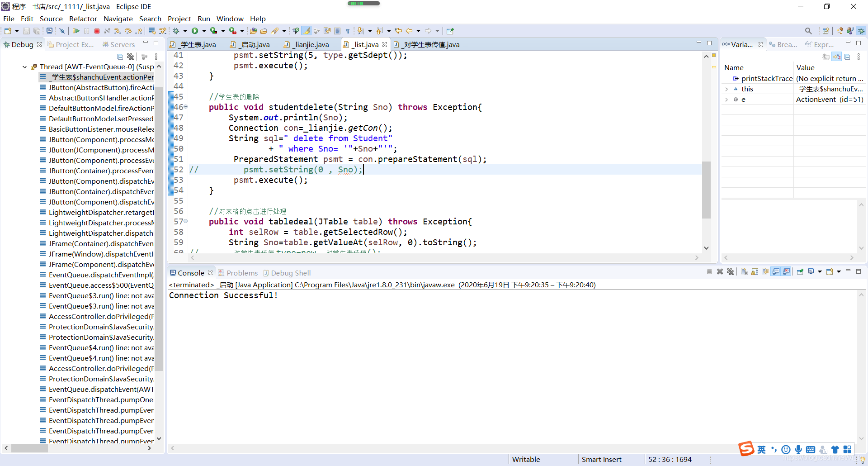Click the Open Perspective icon
Viewport: 868px width, 466px height.
point(826,31)
